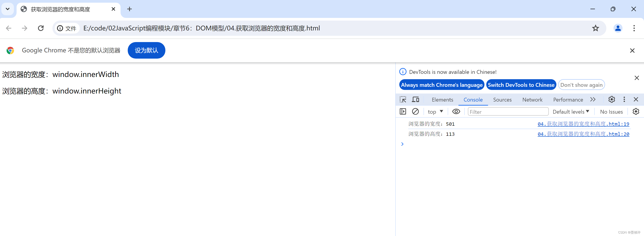The image size is (644, 236).
Task: Open source link 04.获取浏览器的宽度和高度.html:19
Action: (x=583, y=124)
